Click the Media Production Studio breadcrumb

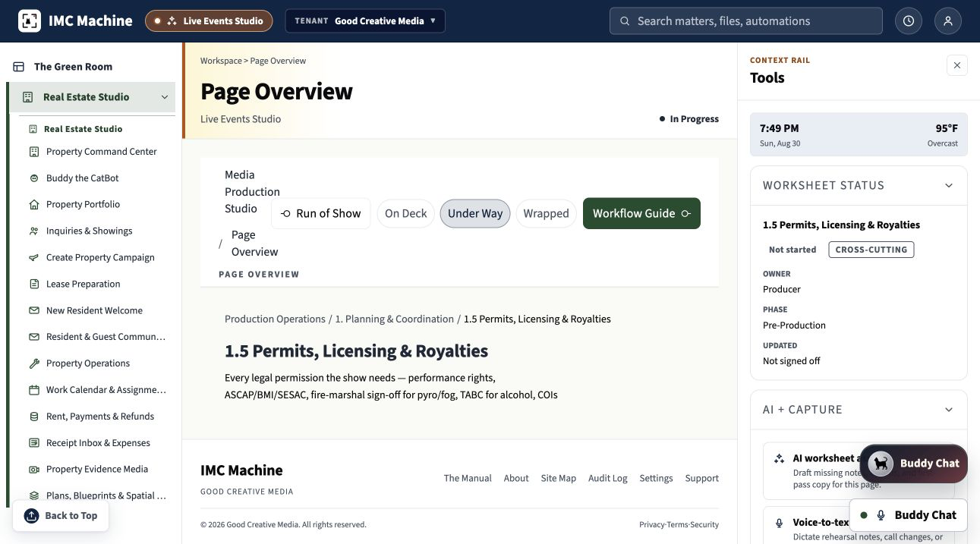click(x=252, y=192)
